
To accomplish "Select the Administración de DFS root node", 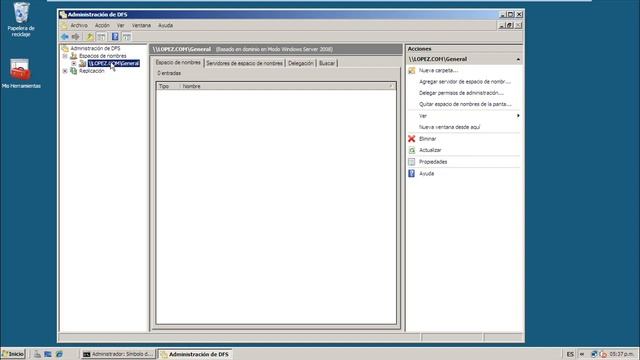I will tap(95, 48).
